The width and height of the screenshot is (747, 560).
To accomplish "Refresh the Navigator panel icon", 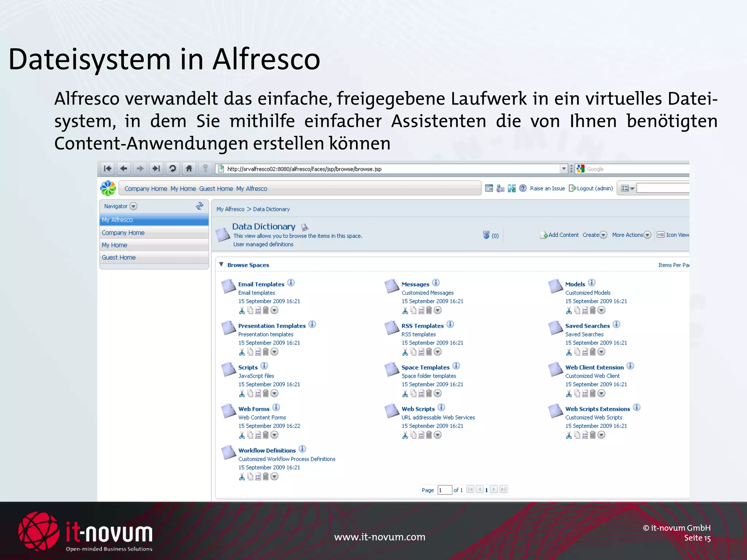I will (200, 206).
